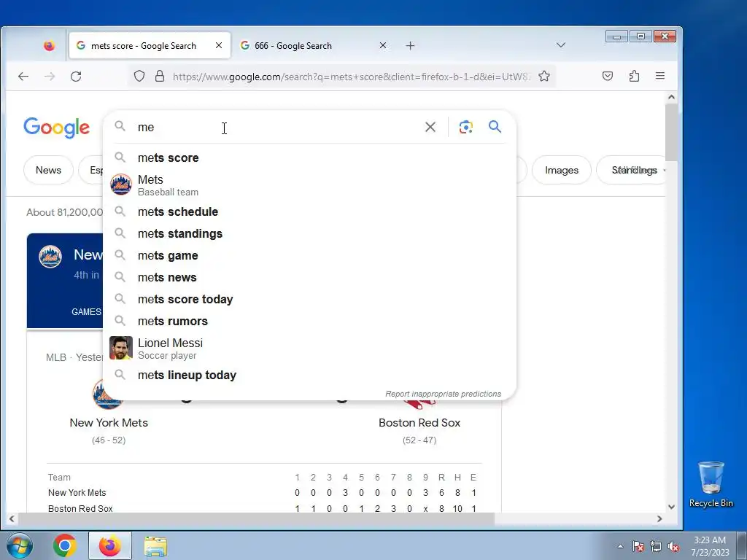747x560 pixels.
Task: Click the blue Google search magnifier
Action: pyautogui.click(x=495, y=127)
